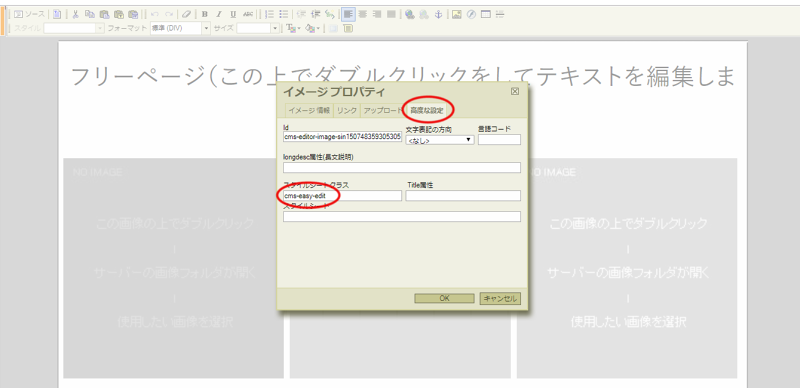This screenshot has width=800, height=388.
Task: Open the サイズ (Size) dropdown
Action: 258,29
